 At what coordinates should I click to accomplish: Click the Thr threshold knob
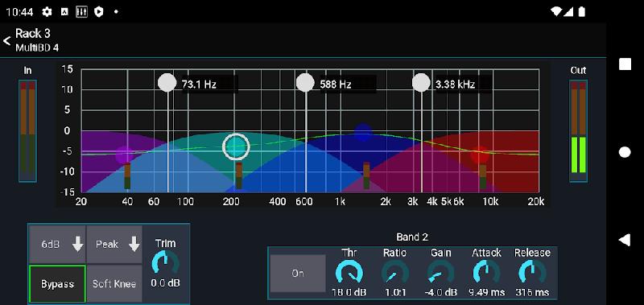[349, 273]
